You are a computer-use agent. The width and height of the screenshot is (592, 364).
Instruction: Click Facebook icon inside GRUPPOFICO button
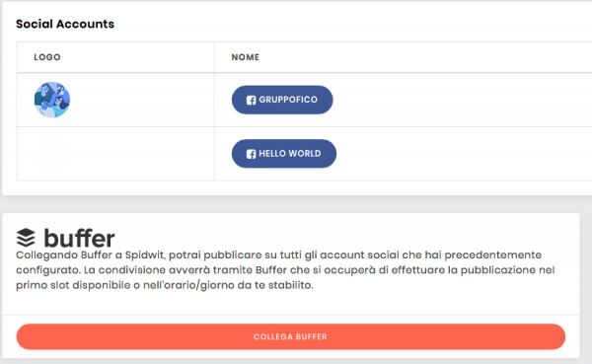tap(251, 100)
